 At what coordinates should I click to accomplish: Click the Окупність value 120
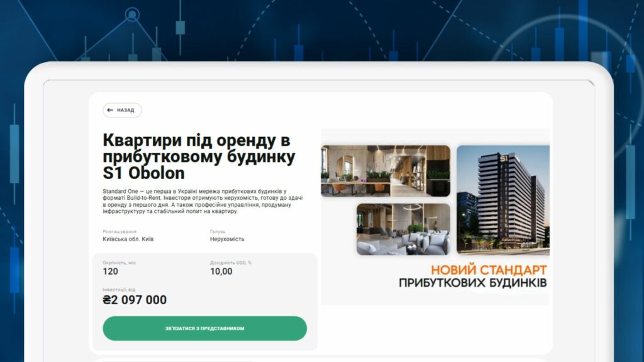[110, 271]
